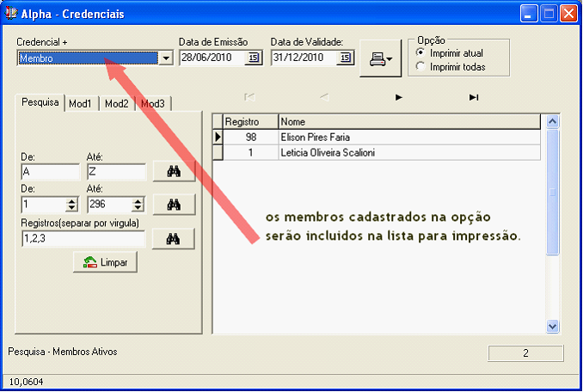Search by Registros list with binoculars icon
Image resolution: width=583 pixels, height=392 pixels.
[x=173, y=238]
